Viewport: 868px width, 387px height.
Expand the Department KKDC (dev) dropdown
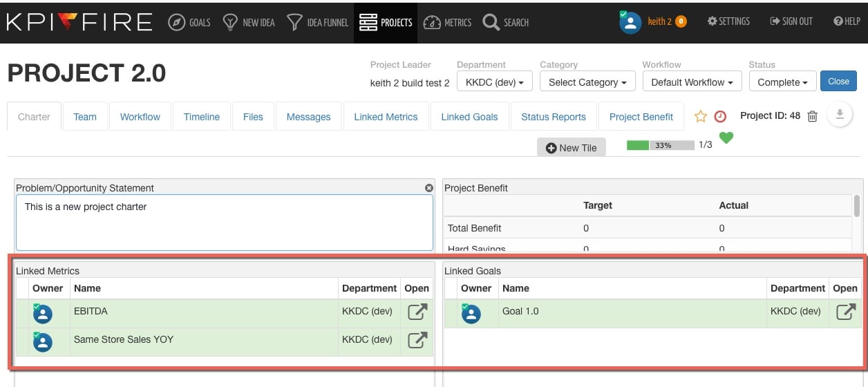[x=494, y=82]
